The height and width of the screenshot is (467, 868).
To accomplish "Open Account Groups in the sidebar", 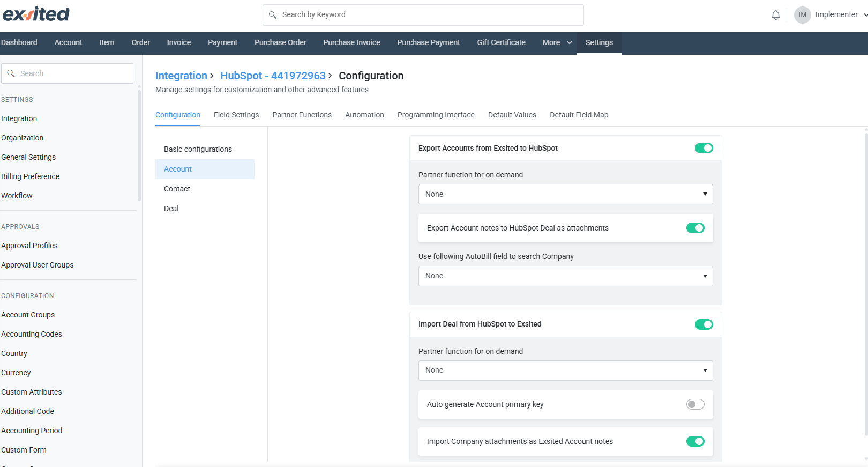I will 28,315.
